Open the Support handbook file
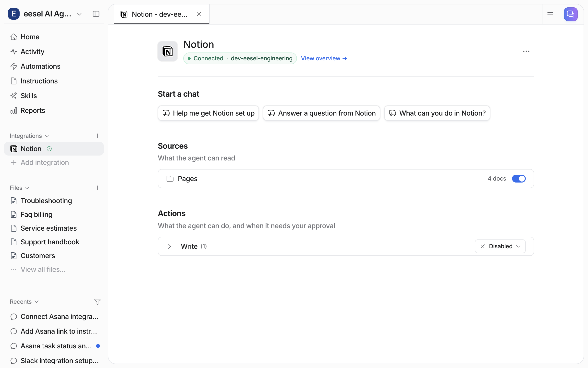The height and width of the screenshot is (368, 588). tap(54, 242)
